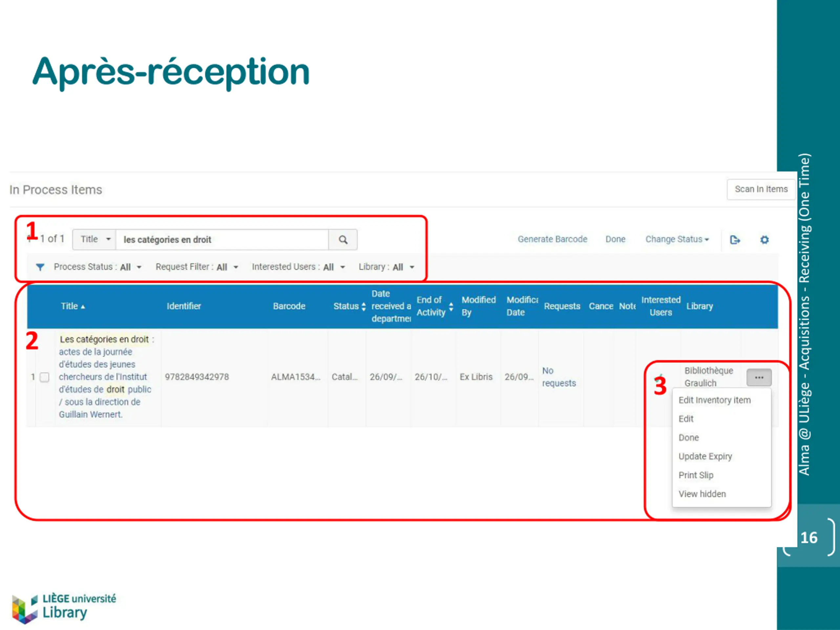The height and width of the screenshot is (630, 840).
Task: Expand Interested Users filter dropdown
Action: [299, 267]
